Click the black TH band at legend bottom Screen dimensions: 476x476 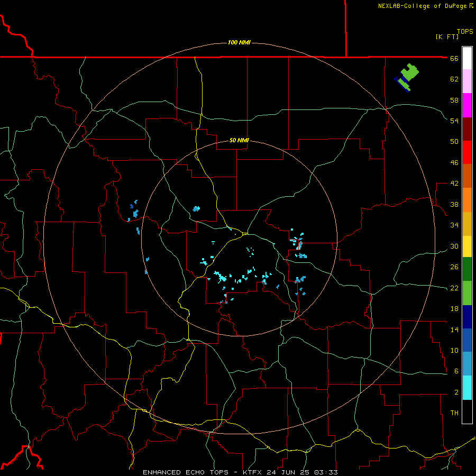coord(467,411)
